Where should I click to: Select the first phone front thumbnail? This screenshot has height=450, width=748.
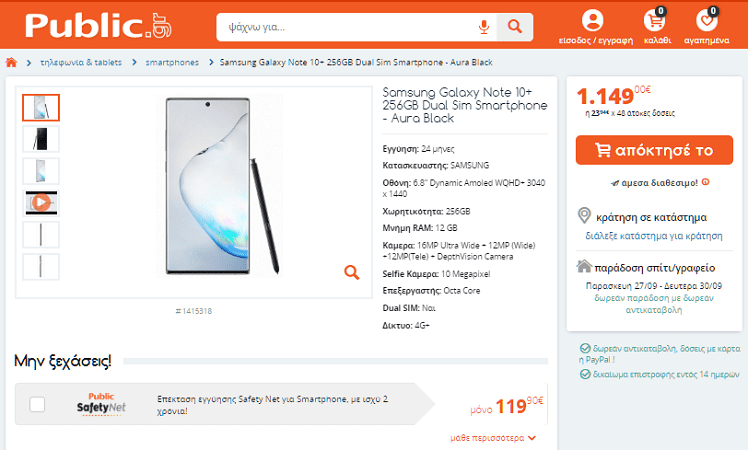[40, 107]
